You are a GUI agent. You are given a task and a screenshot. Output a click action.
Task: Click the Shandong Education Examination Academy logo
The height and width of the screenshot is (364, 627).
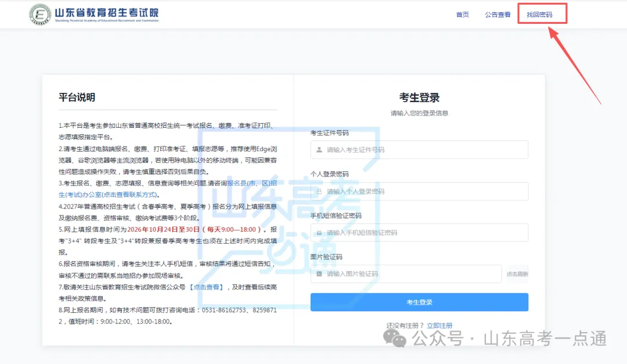click(95, 15)
